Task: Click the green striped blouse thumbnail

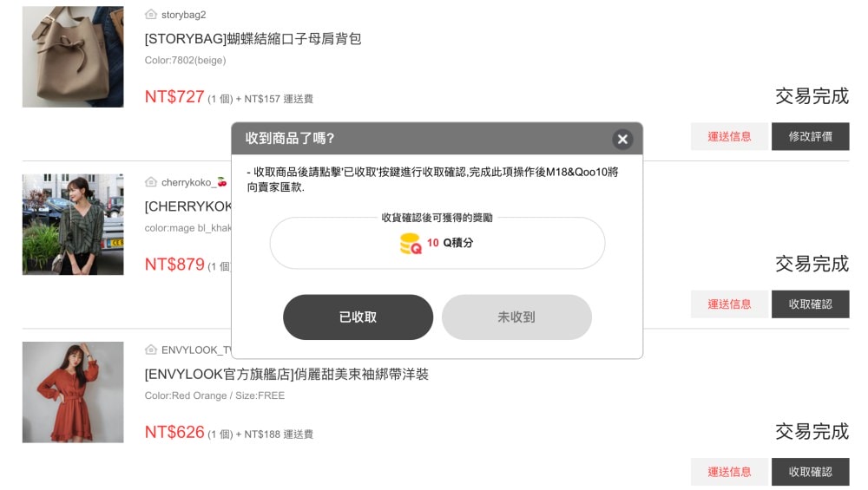Action: 73,225
